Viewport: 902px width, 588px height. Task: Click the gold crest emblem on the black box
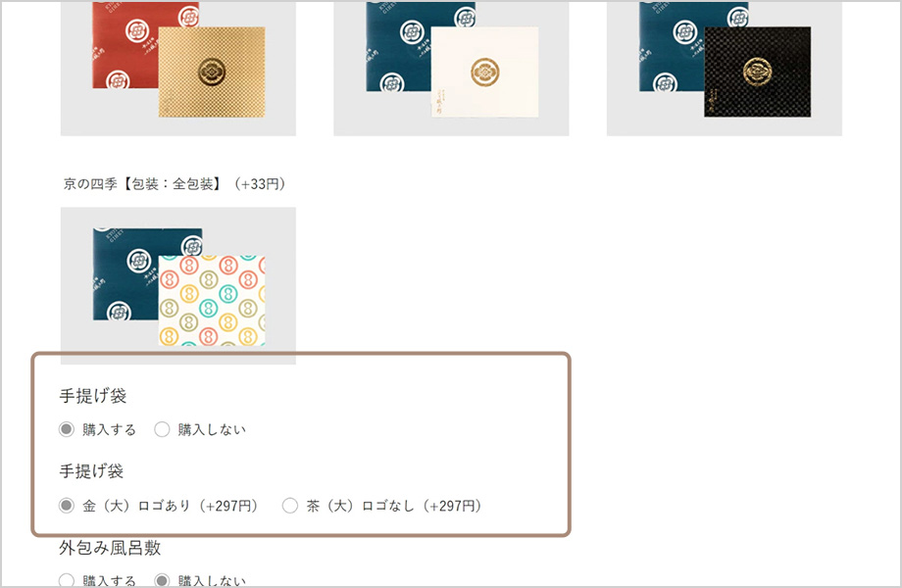(x=757, y=72)
